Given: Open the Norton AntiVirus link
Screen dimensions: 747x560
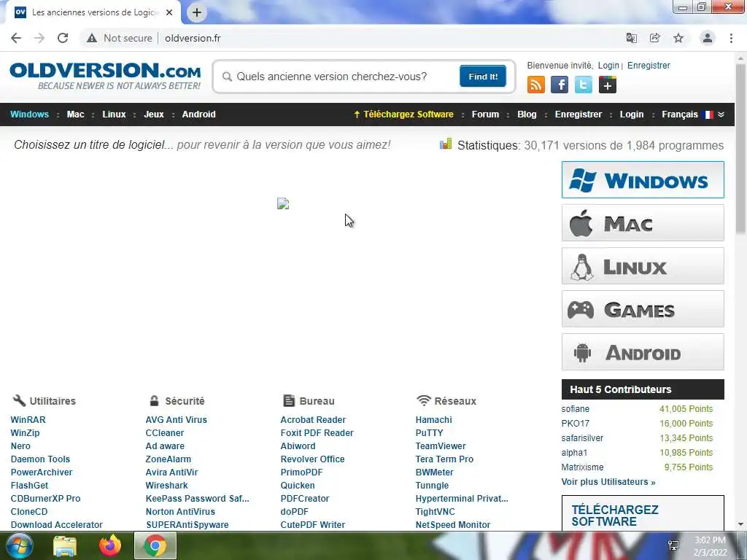Looking at the screenshot, I should (x=180, y=511).
